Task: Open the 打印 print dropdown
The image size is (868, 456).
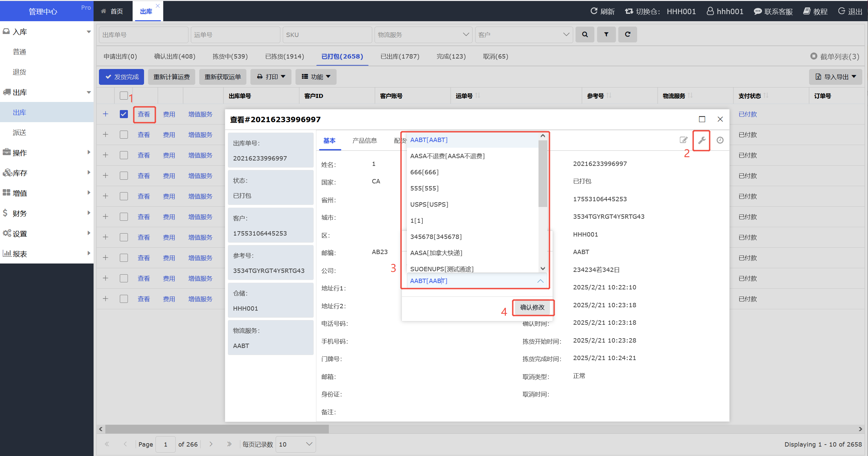Action: pyautogui.click(x=271, y=77)
